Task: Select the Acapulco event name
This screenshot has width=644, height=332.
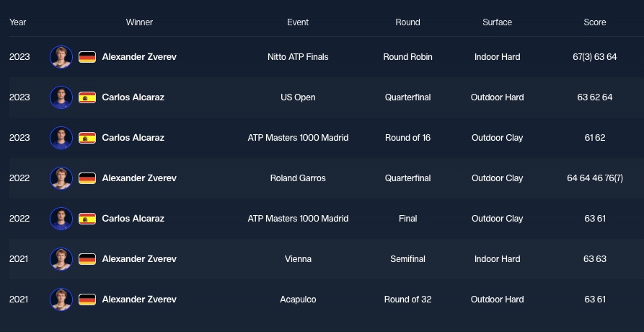Action: [x=298, y=300]
